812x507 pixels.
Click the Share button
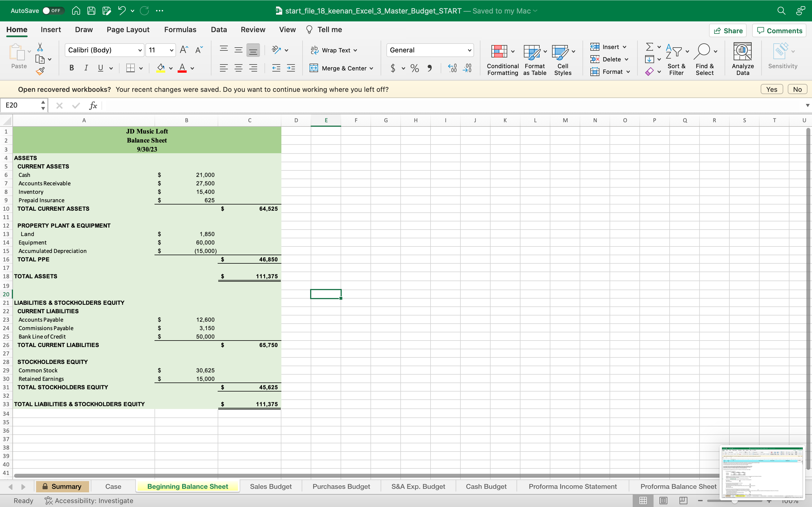point(728,31)
